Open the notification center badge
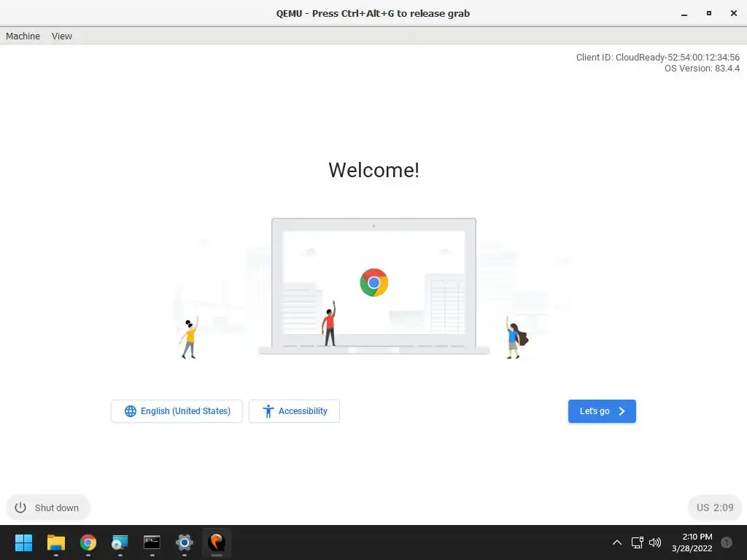This screenshot has height=560, width=747. coord(726,542)
